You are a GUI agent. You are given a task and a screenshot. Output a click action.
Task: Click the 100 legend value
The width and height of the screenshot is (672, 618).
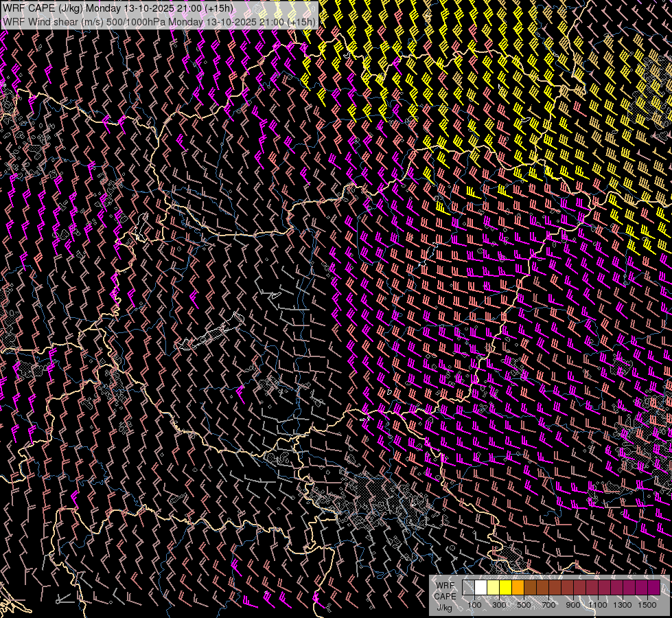(x=474, y=605)
